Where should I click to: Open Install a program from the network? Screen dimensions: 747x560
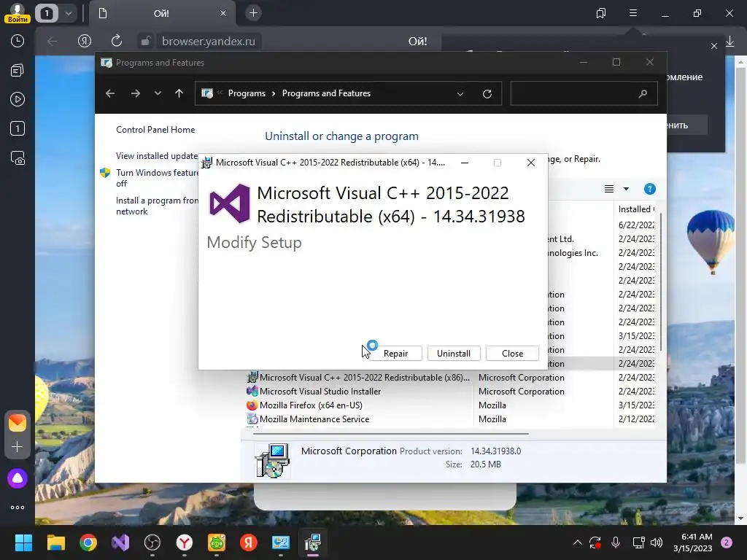pos(157,206)
